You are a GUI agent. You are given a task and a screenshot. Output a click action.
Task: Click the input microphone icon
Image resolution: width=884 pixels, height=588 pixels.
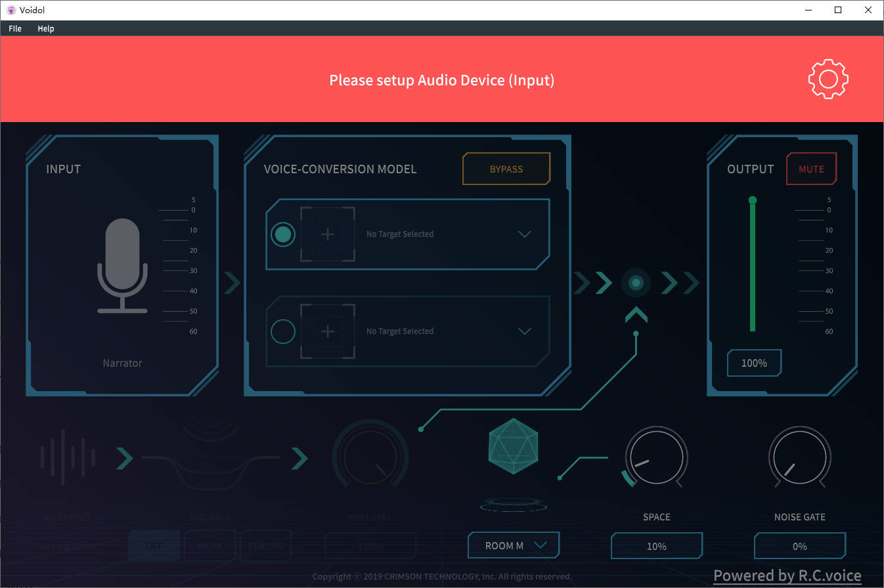122,265
